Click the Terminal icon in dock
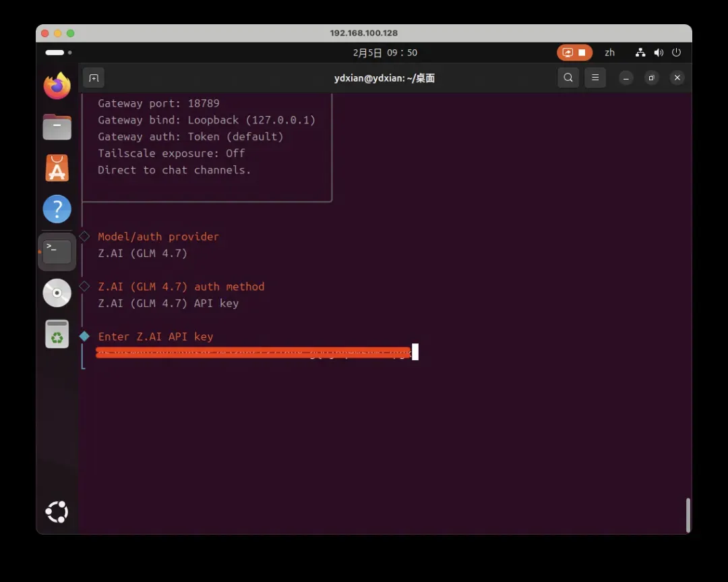 [57, 252]
